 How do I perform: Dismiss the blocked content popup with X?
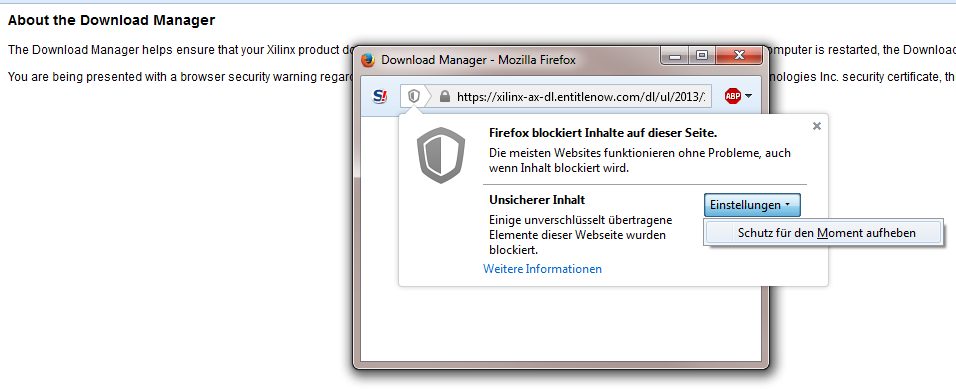point(817,126)
